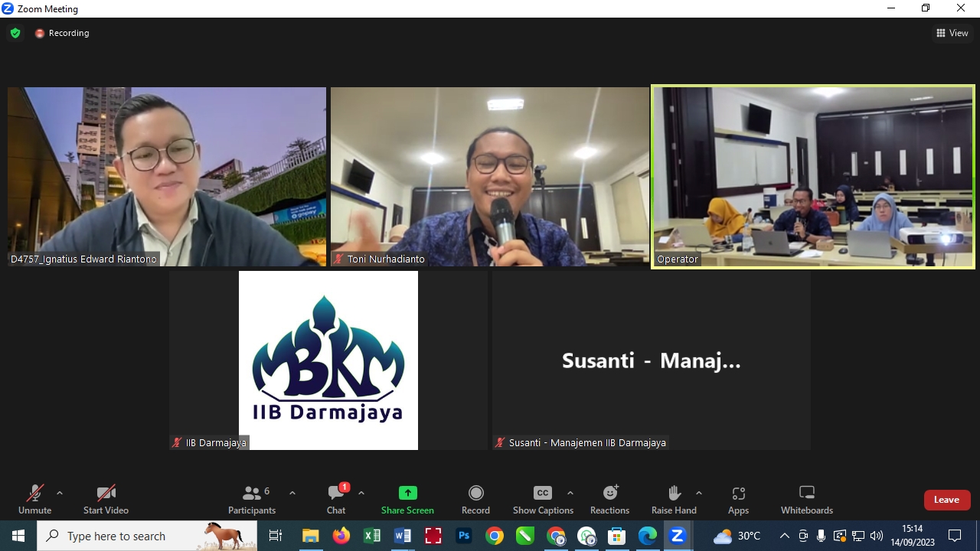Turn on camera with Start Video

click(x=106, y=500)
